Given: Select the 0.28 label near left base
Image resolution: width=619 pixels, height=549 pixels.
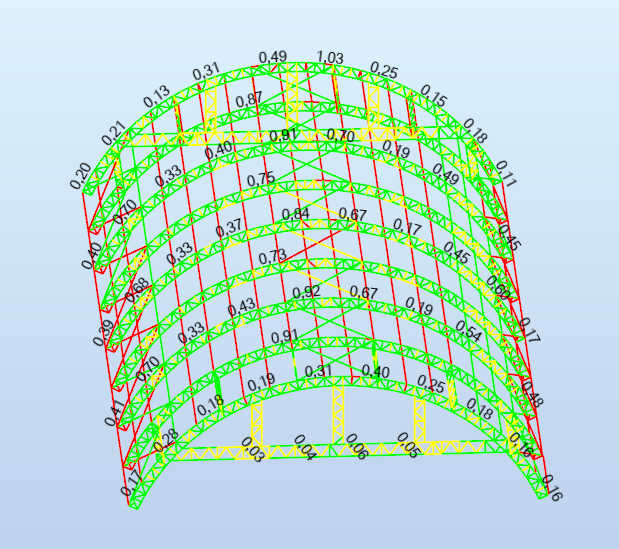Looking at the screenshot, I should point(166,438).
